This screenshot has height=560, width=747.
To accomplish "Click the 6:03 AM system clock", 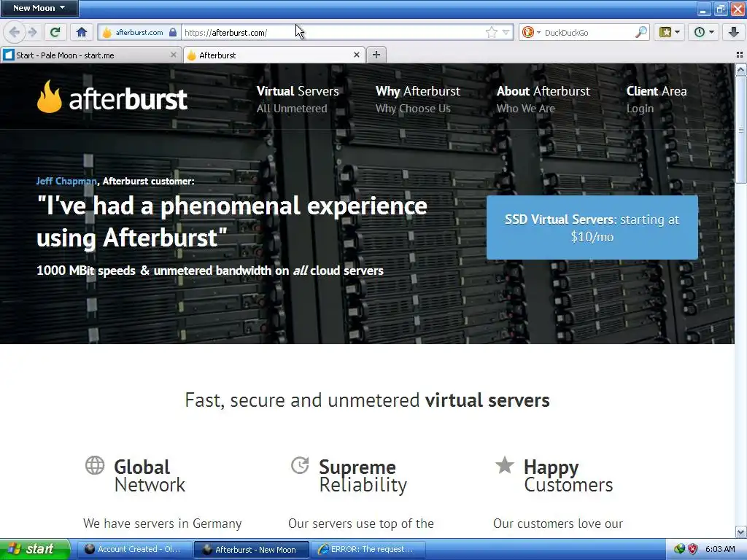I will click(720, 549).
